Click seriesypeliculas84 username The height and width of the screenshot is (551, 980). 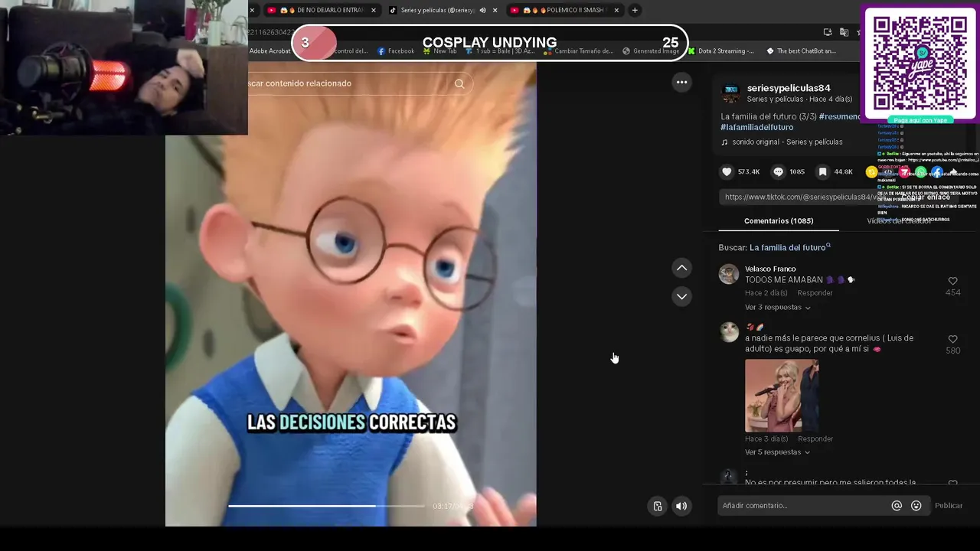[789, 88]
